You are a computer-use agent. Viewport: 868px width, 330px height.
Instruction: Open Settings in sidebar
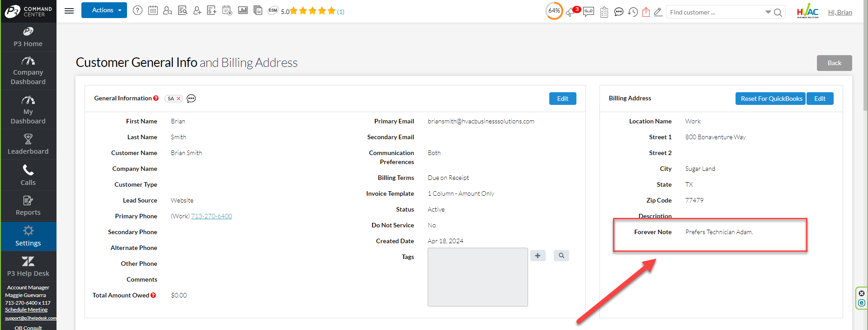(28, 236)
